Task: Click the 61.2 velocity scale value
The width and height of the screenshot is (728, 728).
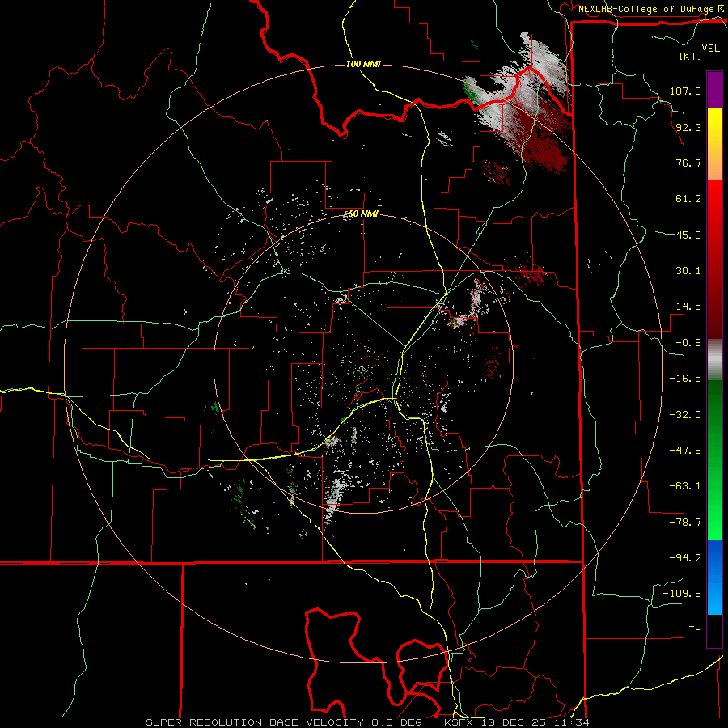Action: tap(688, 199)
